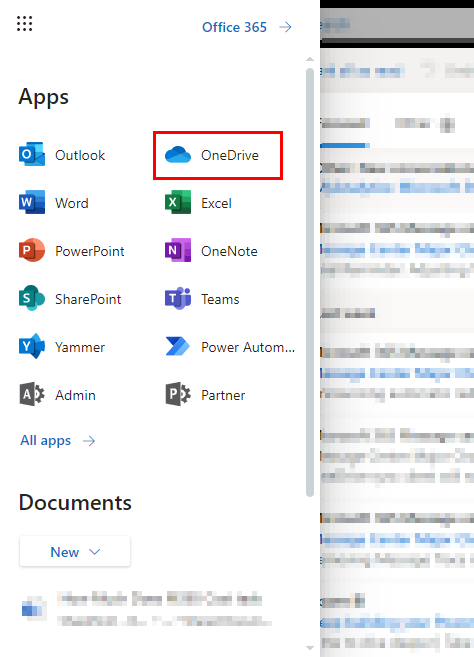This screenshot has width=474, height=657.
Task: Open the OneNote app icon
Action: tap(178, 251)
